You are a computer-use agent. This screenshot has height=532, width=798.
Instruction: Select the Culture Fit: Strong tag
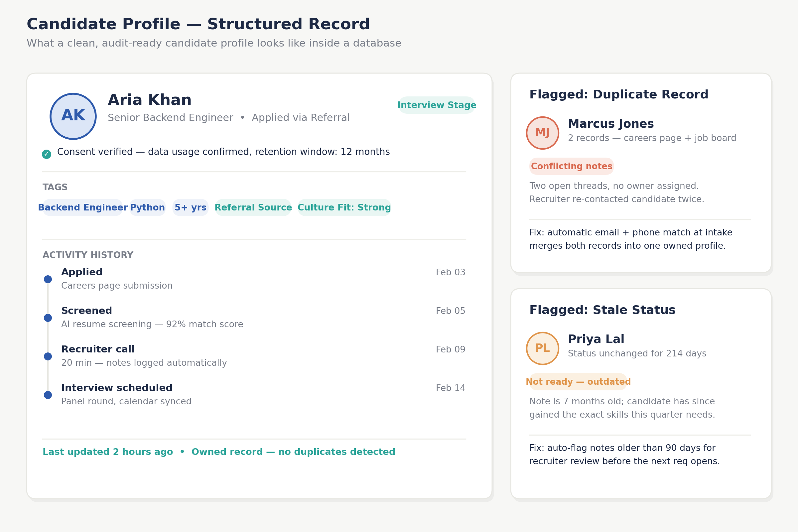(x=344, y=207)
